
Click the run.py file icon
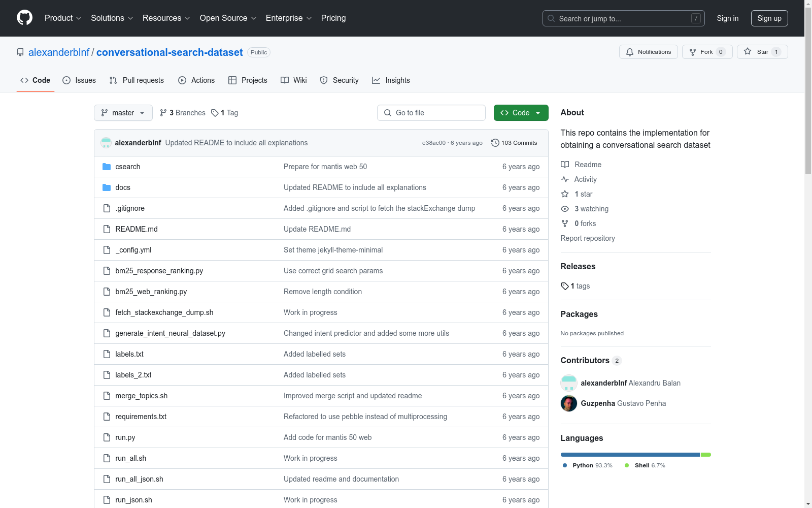[x=107, y=437]
